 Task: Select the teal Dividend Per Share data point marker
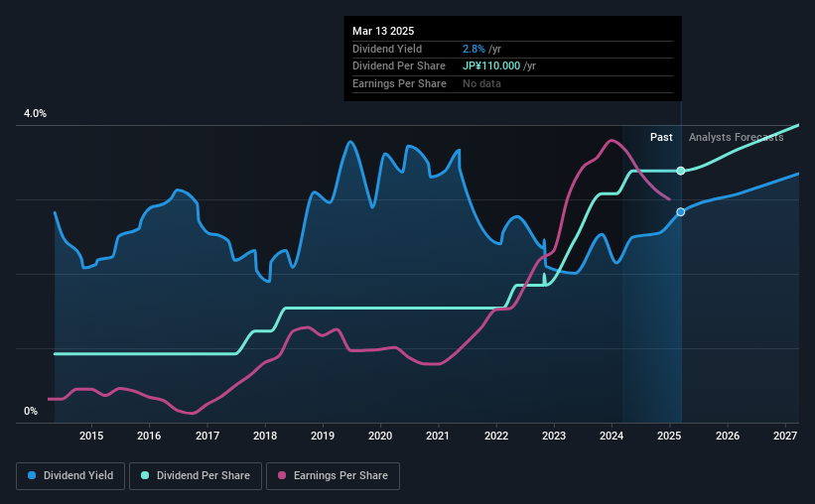[x=681, y=171]
